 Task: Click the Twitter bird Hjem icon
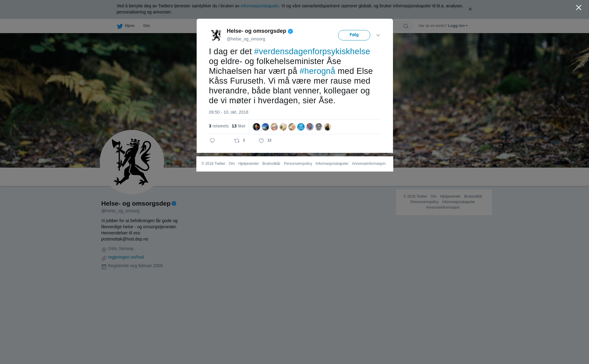point(120,26)
